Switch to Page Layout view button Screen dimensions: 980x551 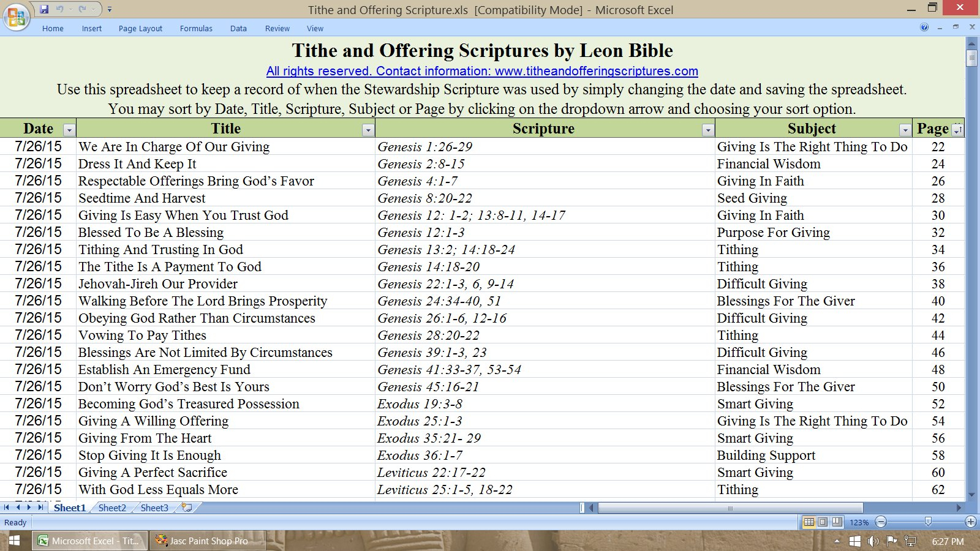[823, 522]
